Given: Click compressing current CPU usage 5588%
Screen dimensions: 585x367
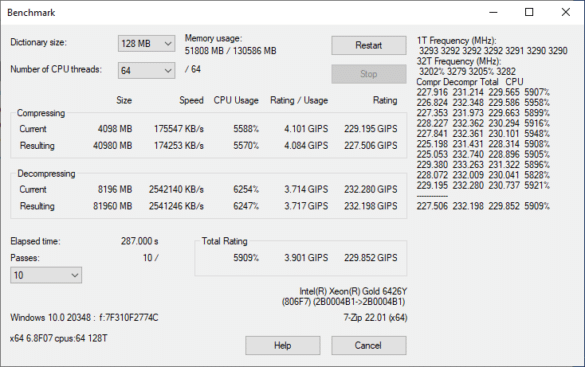Looking at the screenshot, I should 246,129.
